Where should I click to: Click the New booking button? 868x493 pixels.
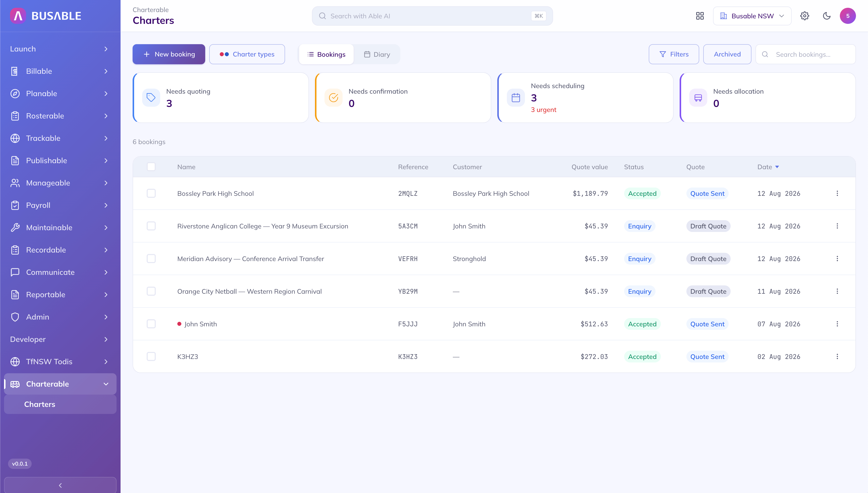pos(169,54)
